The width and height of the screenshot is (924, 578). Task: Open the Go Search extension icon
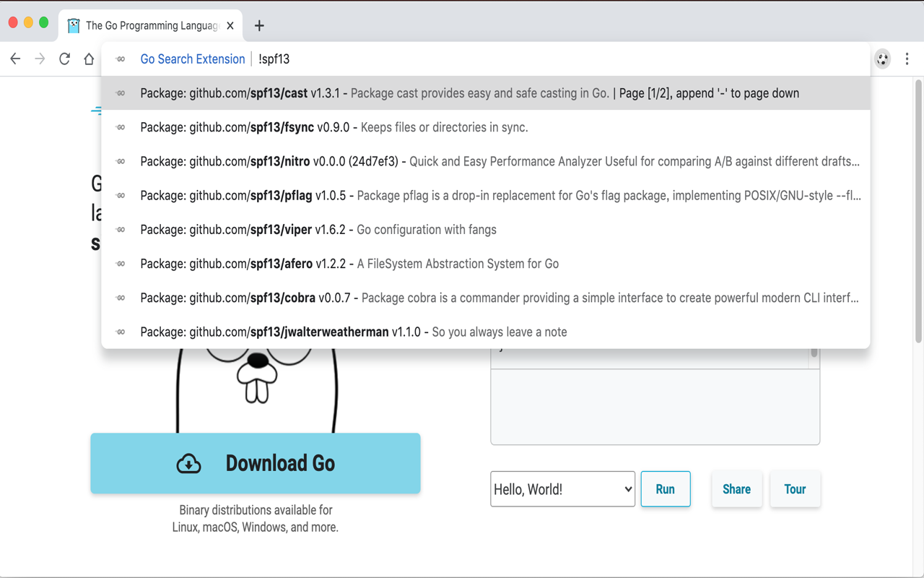click(x=882, y=59)
